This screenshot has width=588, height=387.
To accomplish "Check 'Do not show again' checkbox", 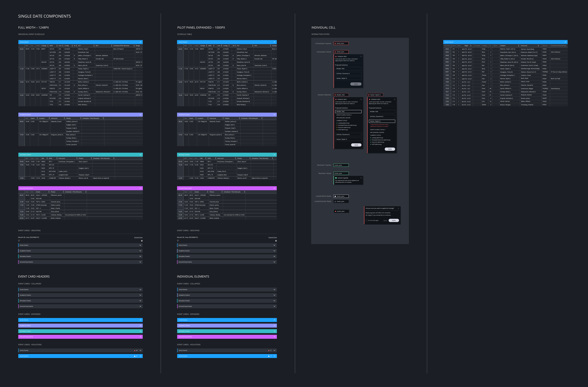I will 366,220.
